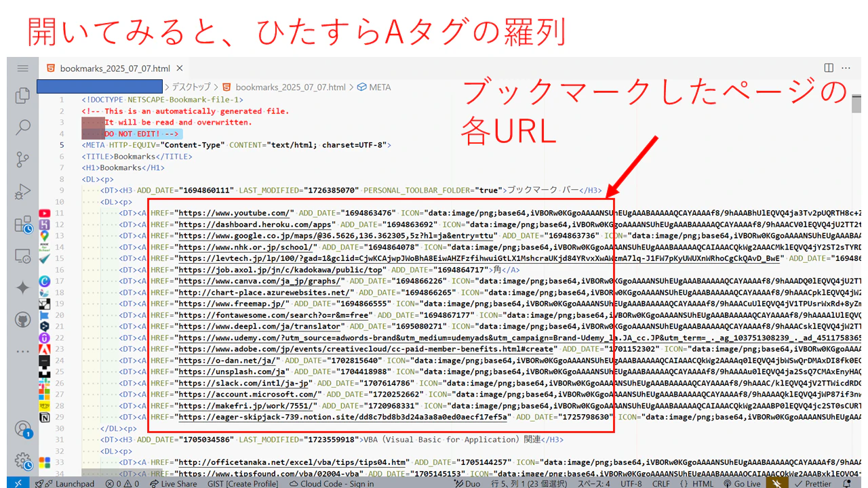Click the split editor icon
The image size is (868, 488).
[x=829, y=68]
